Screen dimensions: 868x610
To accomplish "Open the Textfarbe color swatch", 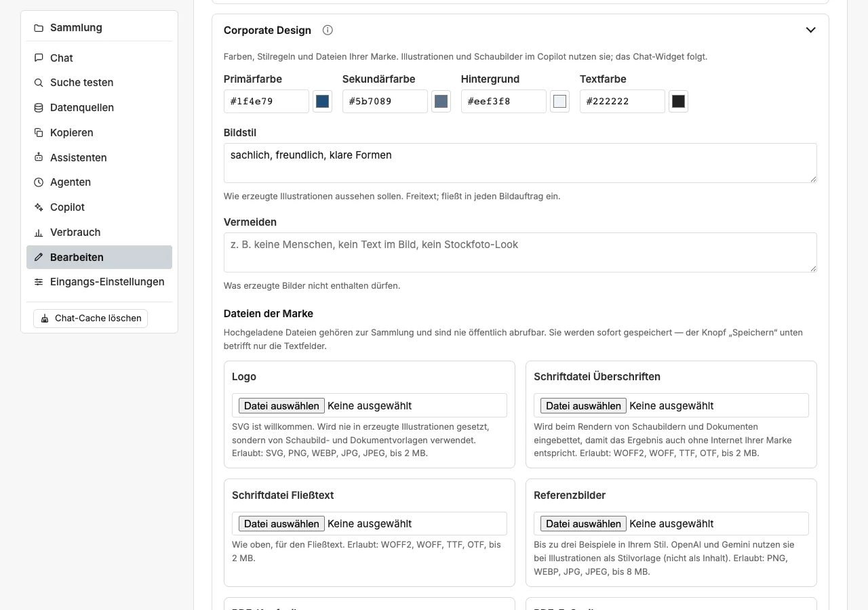I will [x=678, y=101].
